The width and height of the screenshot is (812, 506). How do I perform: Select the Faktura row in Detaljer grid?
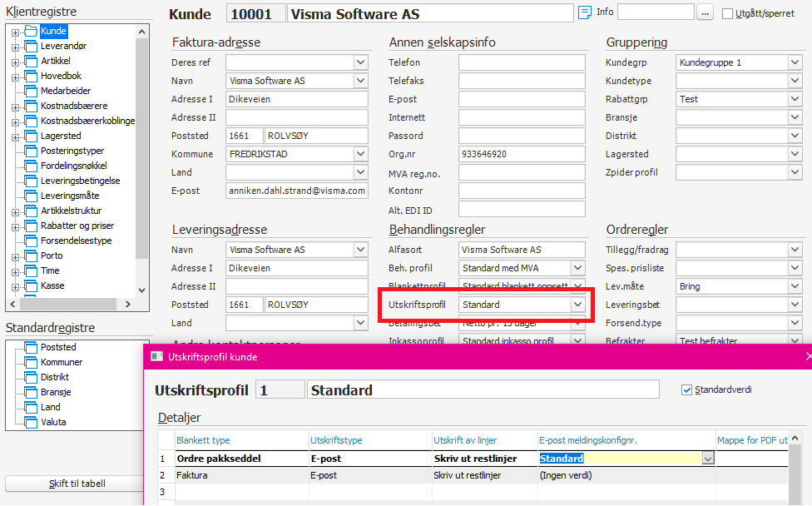click(x=473, y=475)
